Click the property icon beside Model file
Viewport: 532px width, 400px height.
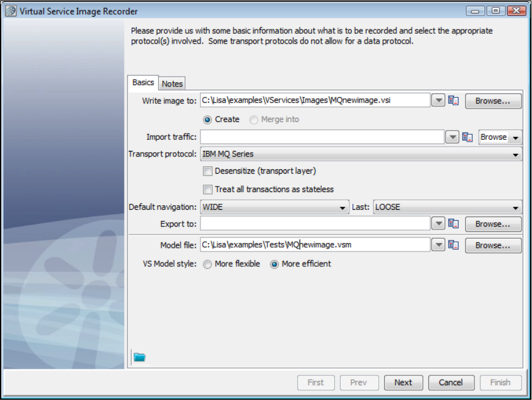coord(454,245)
